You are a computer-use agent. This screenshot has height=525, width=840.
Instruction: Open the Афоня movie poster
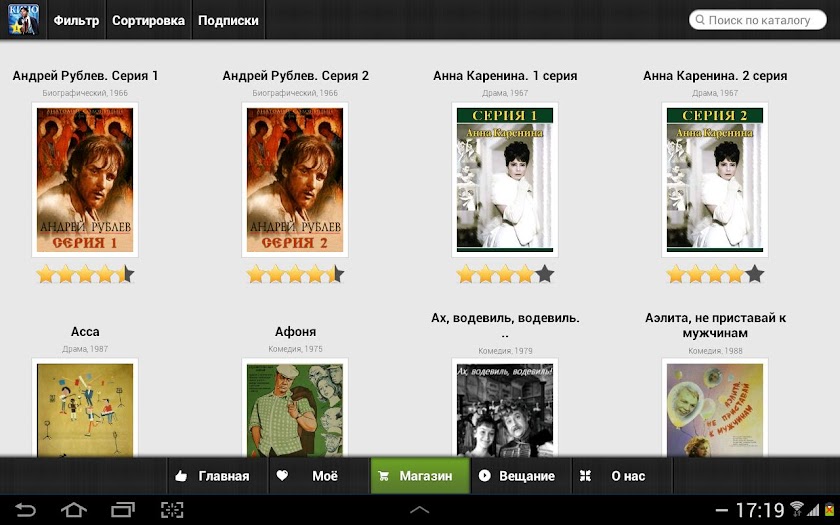(295, 408)
